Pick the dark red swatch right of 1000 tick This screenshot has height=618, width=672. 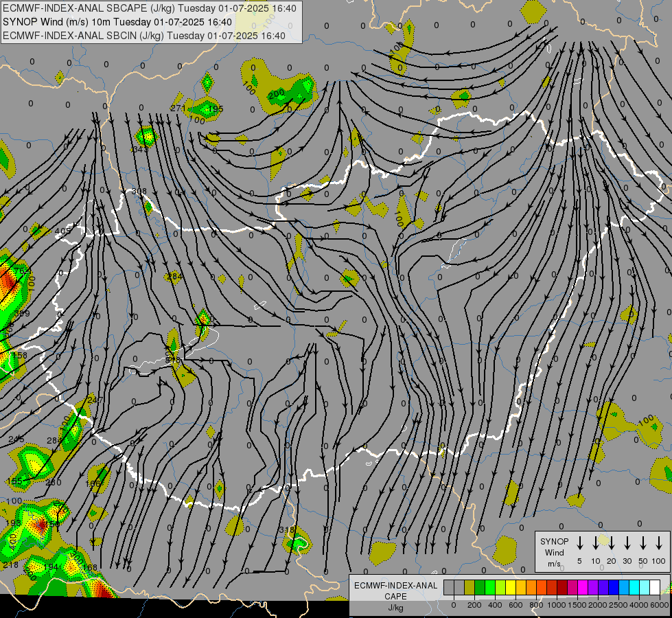[x=562, y=587]
